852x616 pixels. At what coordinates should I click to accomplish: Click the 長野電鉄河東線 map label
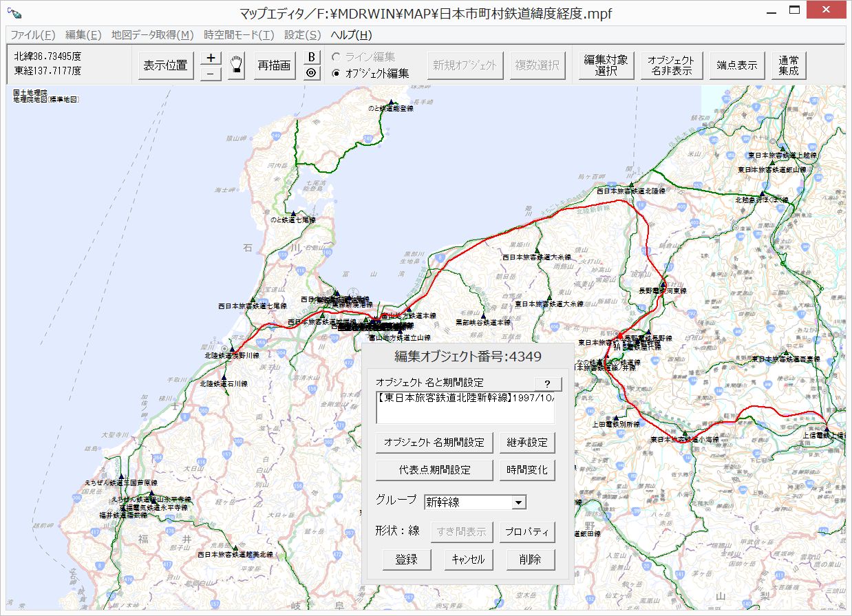tap(663, 291)
